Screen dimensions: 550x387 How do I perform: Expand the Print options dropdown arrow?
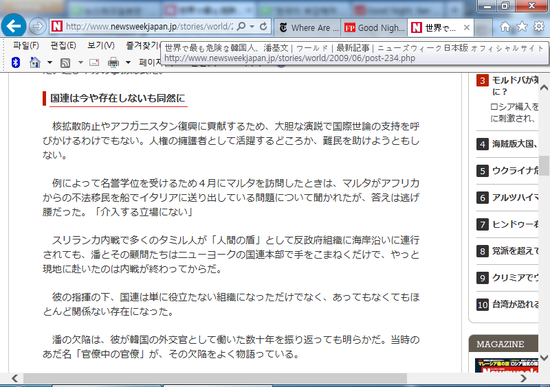(128, 62)
